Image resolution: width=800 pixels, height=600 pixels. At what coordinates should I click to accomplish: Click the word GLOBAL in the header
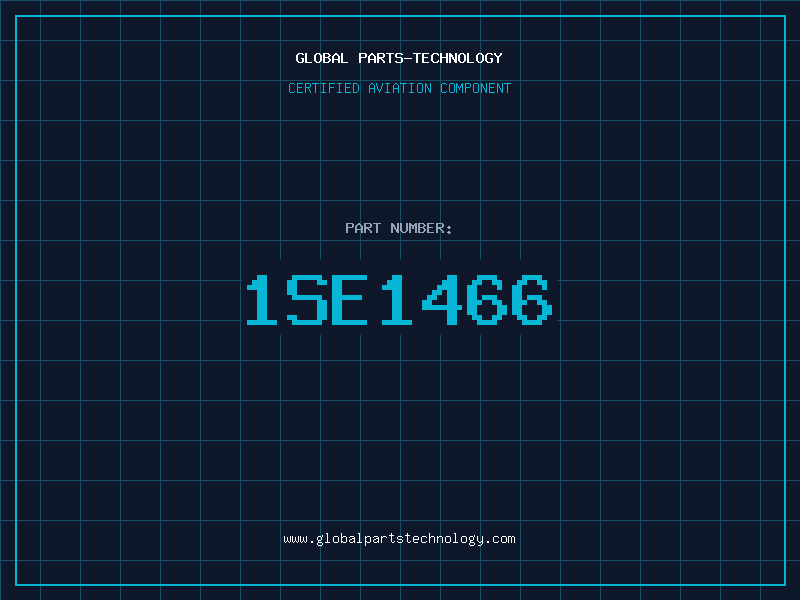(x=322, y=58)
